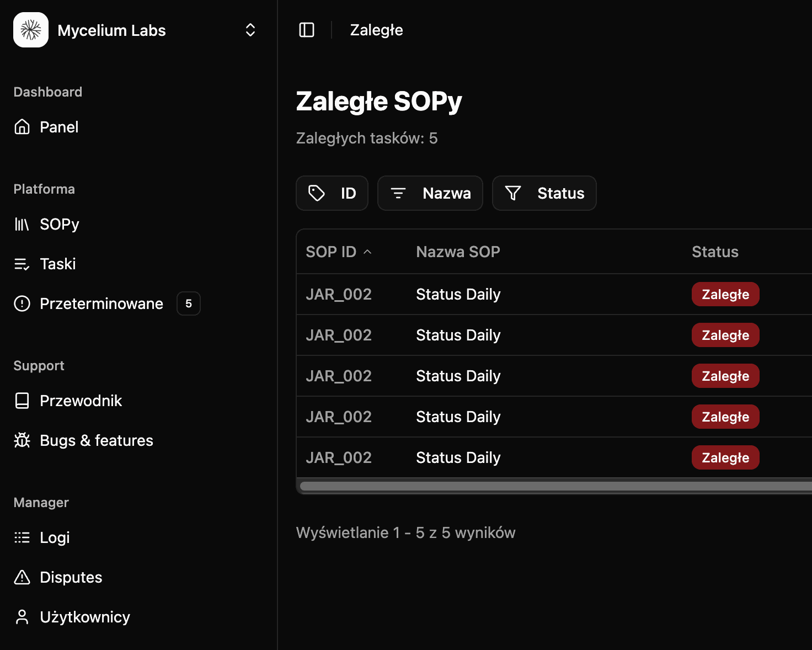Select the last JAR_002 Status Daily row

[458, 457]
